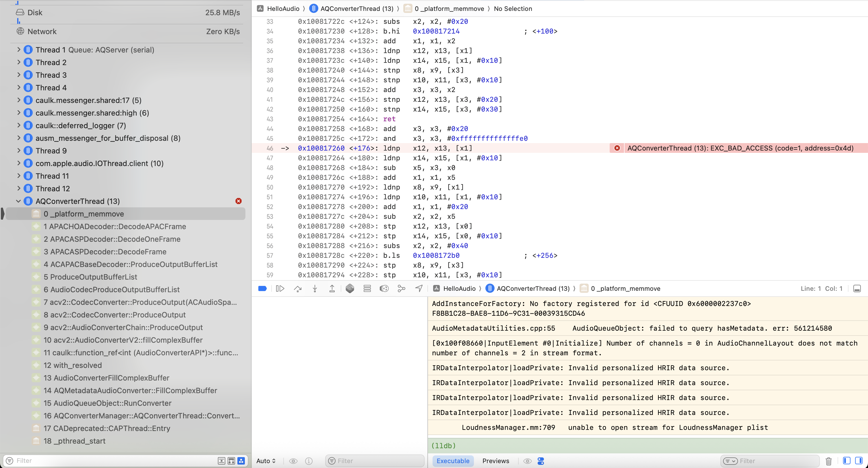
Task: Expand Thread 2 disclosure arrow
Action: [19, 62]
